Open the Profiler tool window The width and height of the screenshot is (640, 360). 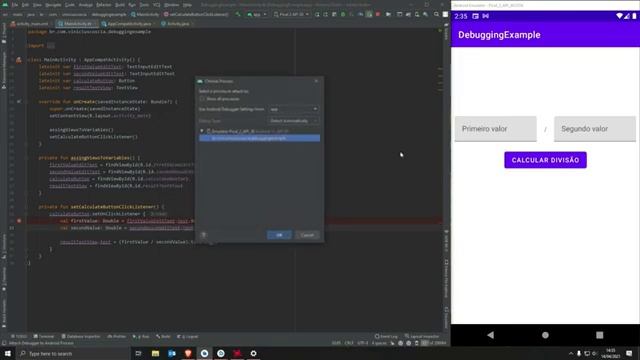(117, 336)
